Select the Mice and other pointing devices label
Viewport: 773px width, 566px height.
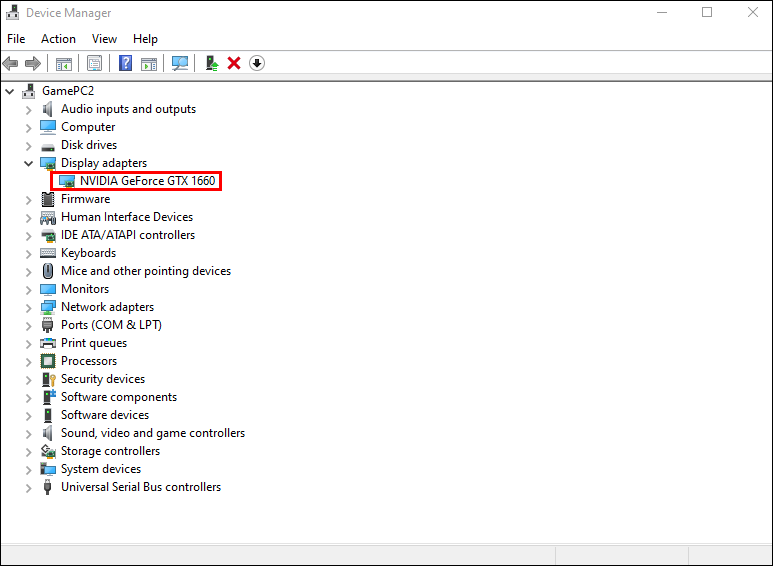click(x=146, y=271)
